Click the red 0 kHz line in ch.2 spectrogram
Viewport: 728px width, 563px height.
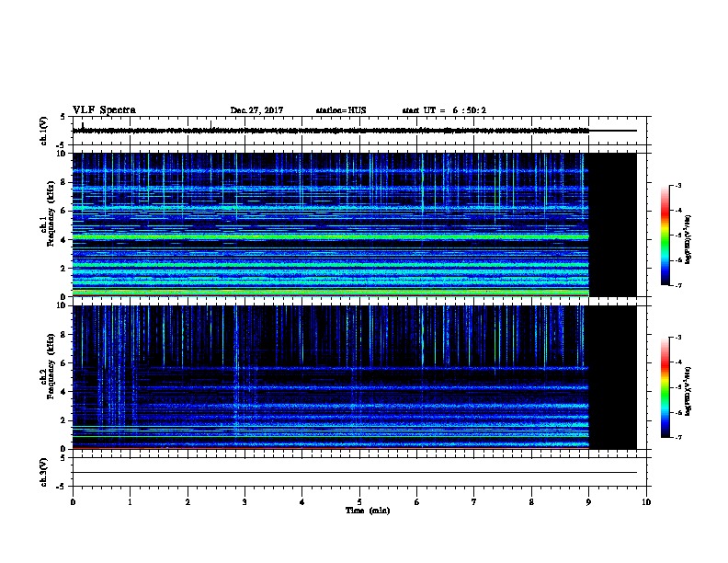pos(331,448)
